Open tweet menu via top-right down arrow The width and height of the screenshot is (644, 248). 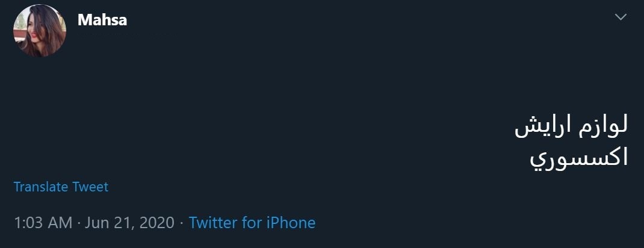pyautogui.click(x=621, y=17)
